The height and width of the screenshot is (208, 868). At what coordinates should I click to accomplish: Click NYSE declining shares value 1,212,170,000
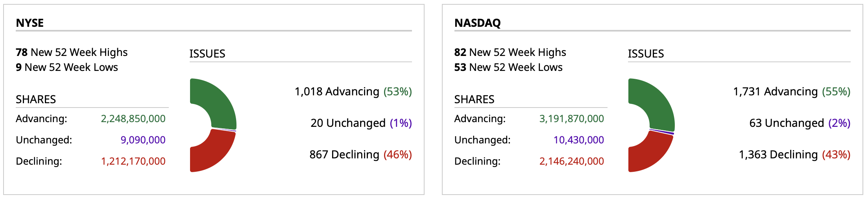click(x=133, y=161)
